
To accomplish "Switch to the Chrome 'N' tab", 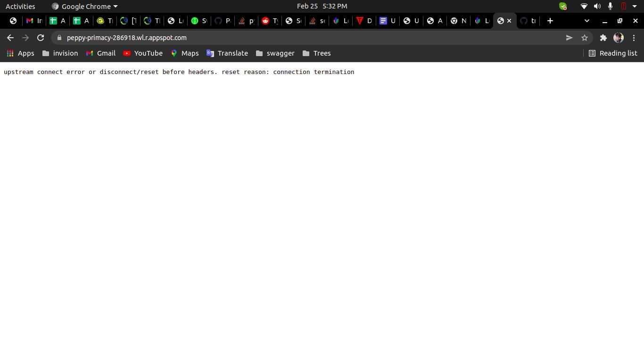I will [x=458, y=21].
